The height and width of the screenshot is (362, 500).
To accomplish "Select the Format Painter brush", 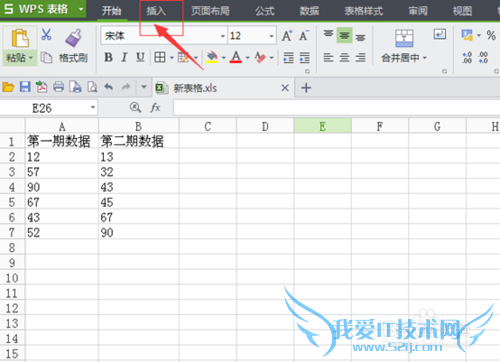I will click(74, 38).
